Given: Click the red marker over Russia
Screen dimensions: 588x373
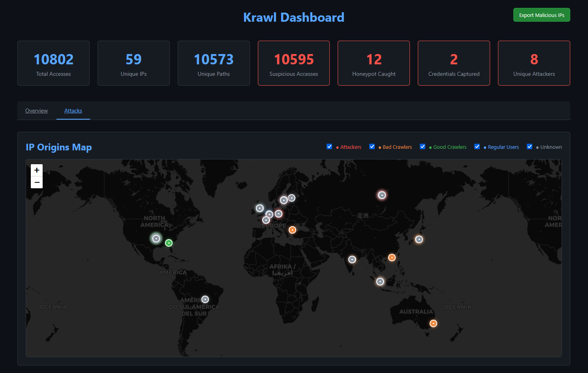Looking at the screenshot, I should coord(382,195).
